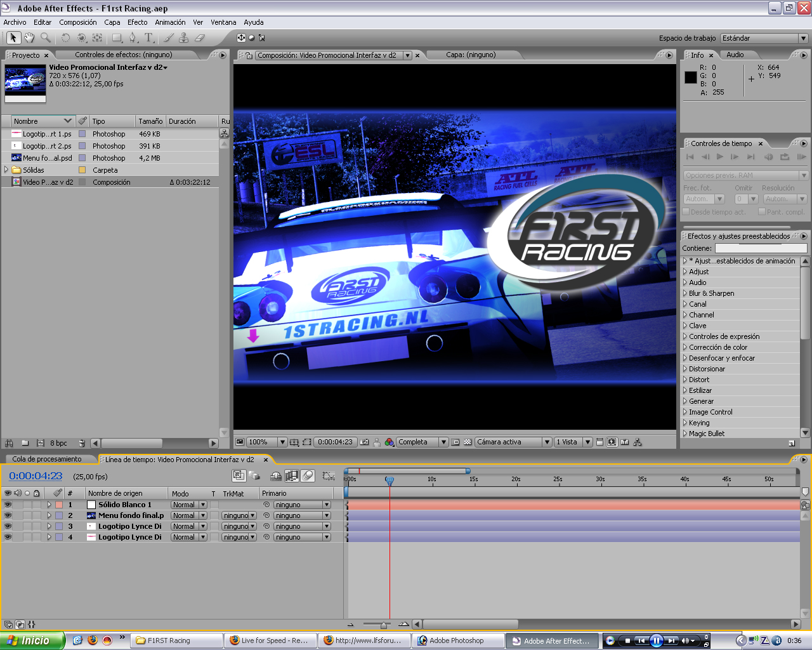Toggle the 'Desde tiempo act.' checkbox
812x650 pixels.
click(x=686, y=211)
